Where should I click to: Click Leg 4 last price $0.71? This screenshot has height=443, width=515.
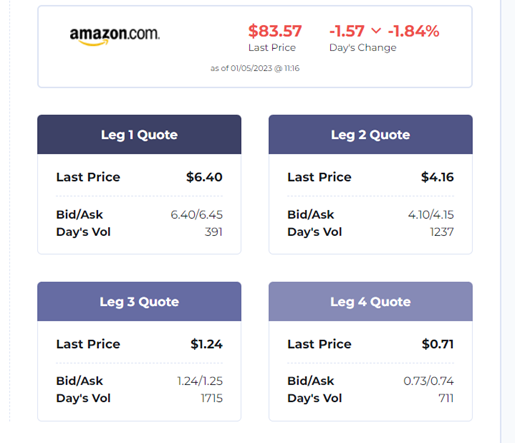[x=438, y=344]
